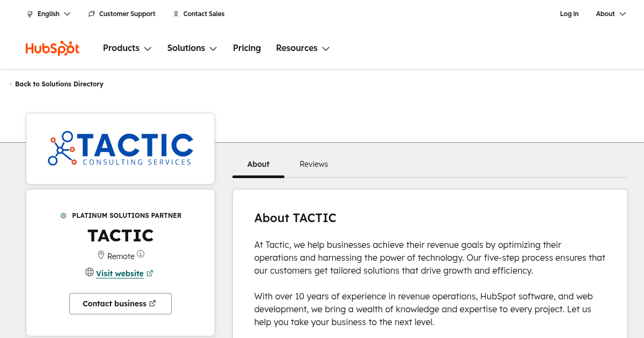This screenshot has width=644, height=338.
Task: Click the TACTIC company name in the card
Action: [x=121, y=236]
